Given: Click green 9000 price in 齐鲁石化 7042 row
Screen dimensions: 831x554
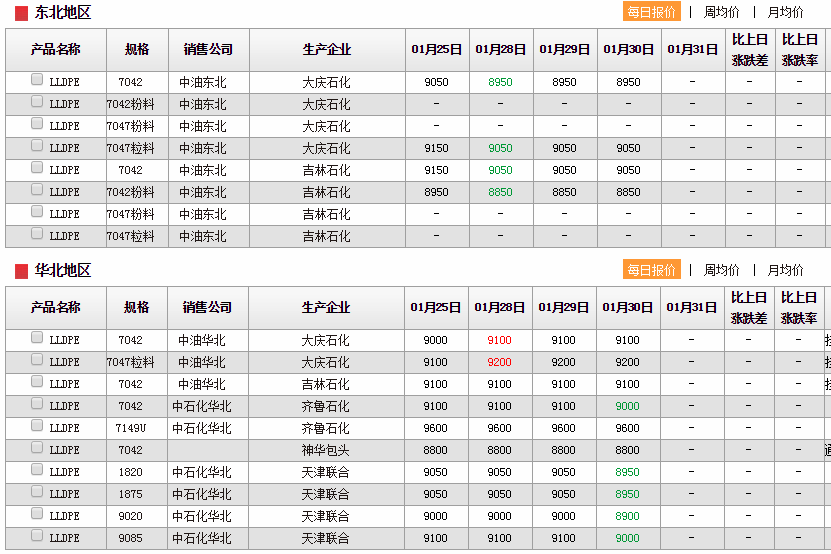Looking at the screenshot, I should tap(627, 407).
